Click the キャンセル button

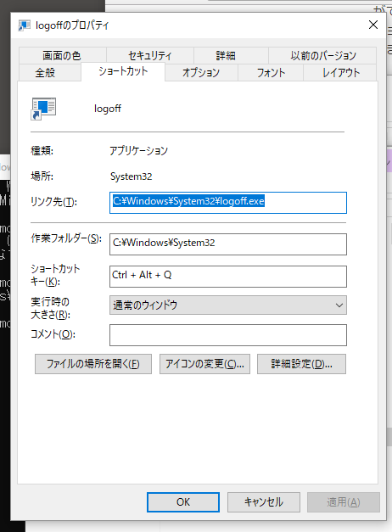coord(264,502)
